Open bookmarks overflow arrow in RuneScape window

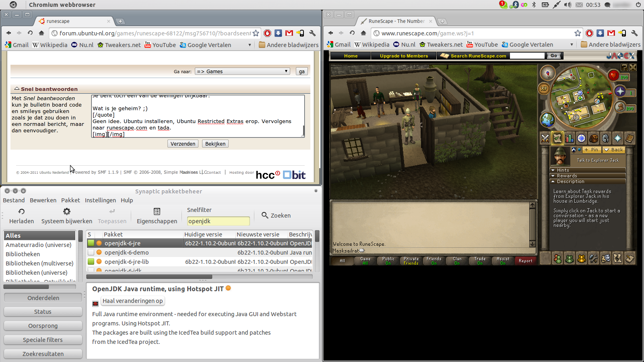coord(572,45)
